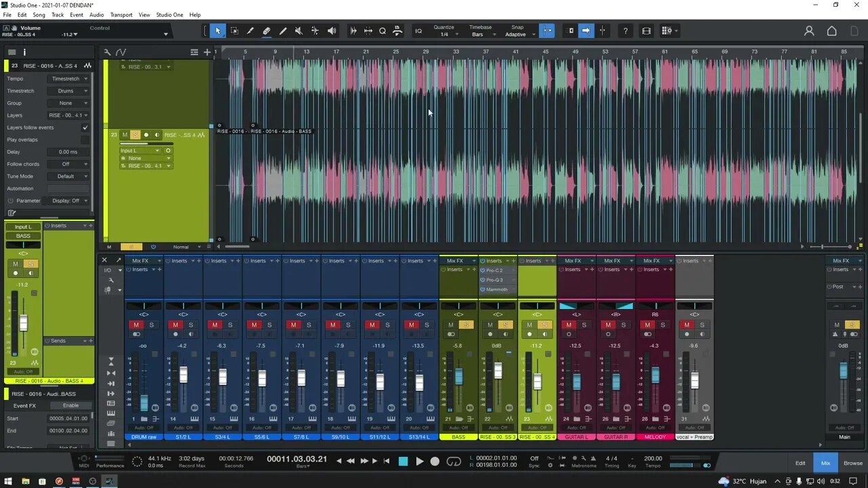Adjust the BASS channel fader

coord(458,376)
